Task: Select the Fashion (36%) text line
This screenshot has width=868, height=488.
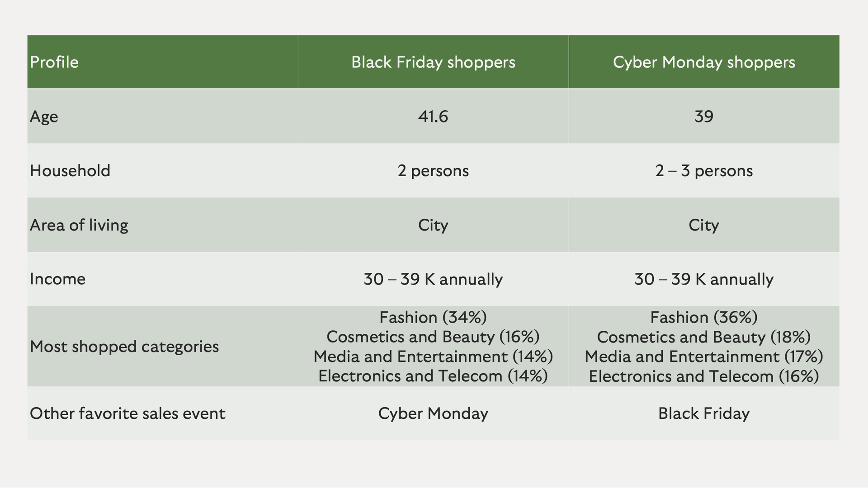Action: point(704,317)
